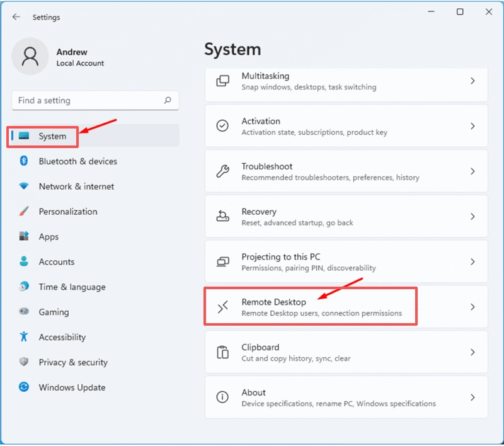Click the Recovery icon
The image size is (504, 446).
click(223, 216)
